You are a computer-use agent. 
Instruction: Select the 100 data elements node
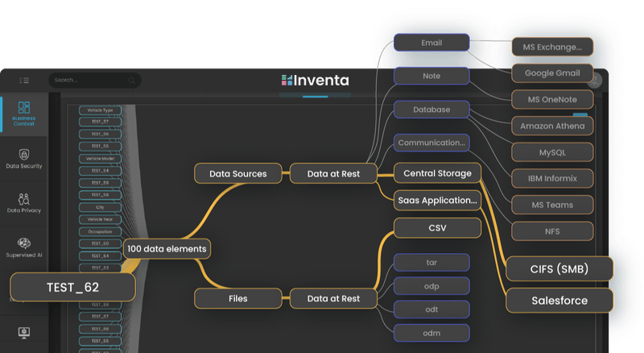167,249
